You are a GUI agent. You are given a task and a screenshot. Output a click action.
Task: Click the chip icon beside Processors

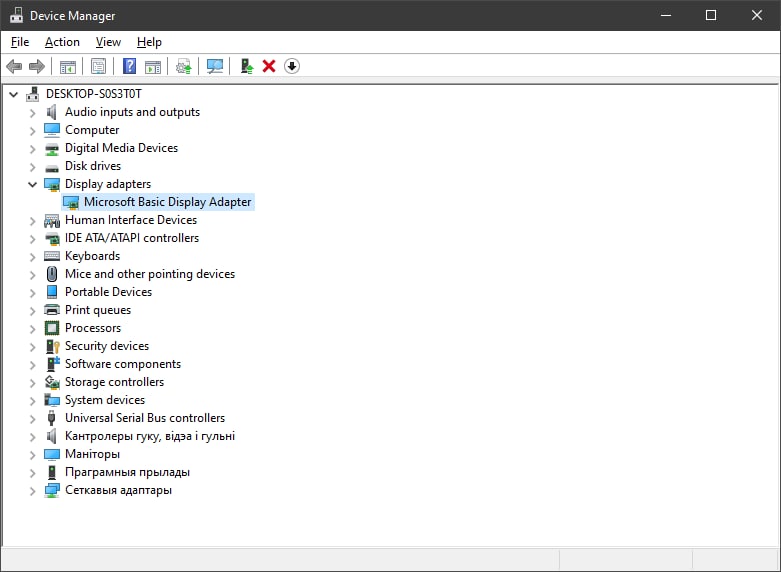coord(52,328)
